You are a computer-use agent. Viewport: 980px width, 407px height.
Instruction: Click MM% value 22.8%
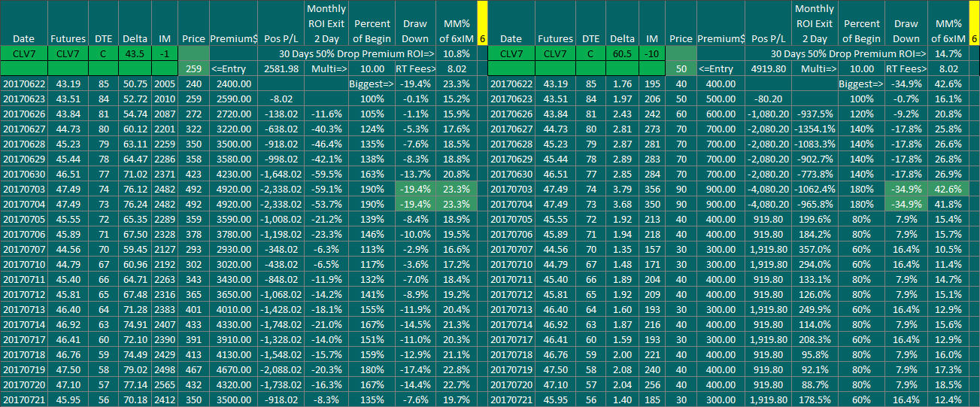tap(457, 369)
